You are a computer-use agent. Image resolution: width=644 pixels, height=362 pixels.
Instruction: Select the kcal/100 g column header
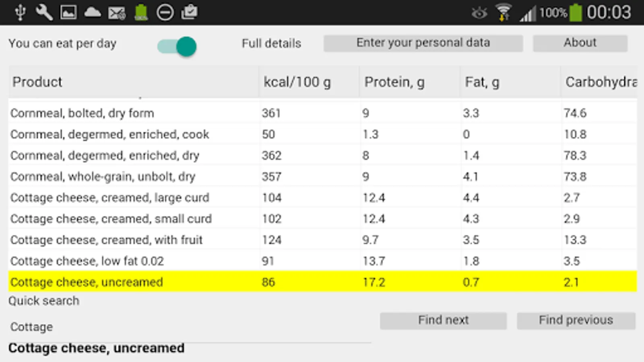pos(309,82)
